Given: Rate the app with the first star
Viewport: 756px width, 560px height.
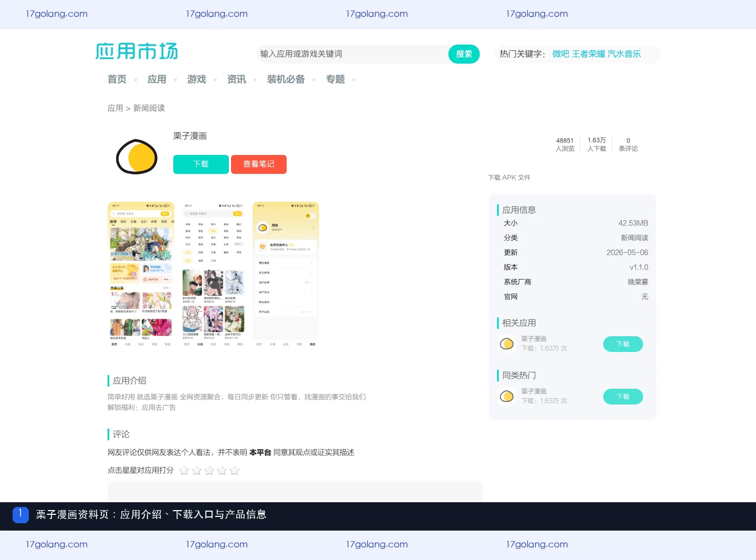Looking at the screenshot, I should pos(184,470).
